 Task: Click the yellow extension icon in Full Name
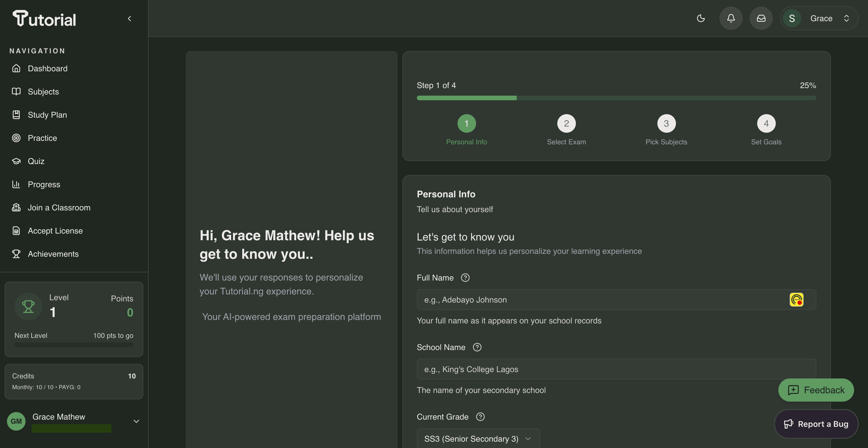[796, 300]
